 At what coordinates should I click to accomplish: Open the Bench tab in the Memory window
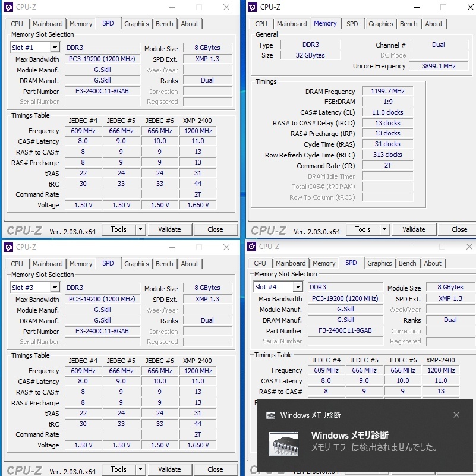point(408,24)
